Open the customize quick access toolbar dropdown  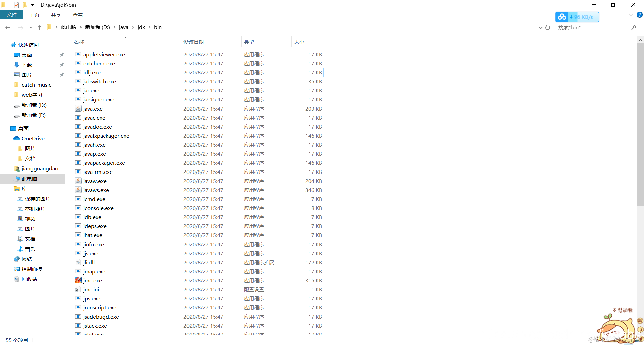tap(32, 5)
